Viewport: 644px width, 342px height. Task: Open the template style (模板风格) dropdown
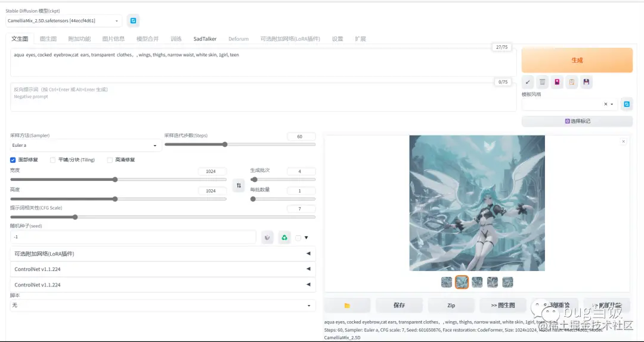point(569,104)
